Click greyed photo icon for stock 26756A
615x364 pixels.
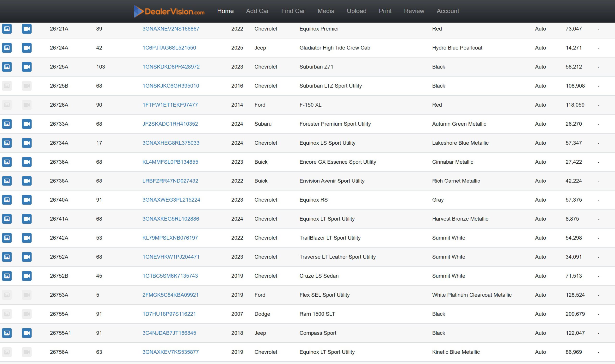coord(7,352)
